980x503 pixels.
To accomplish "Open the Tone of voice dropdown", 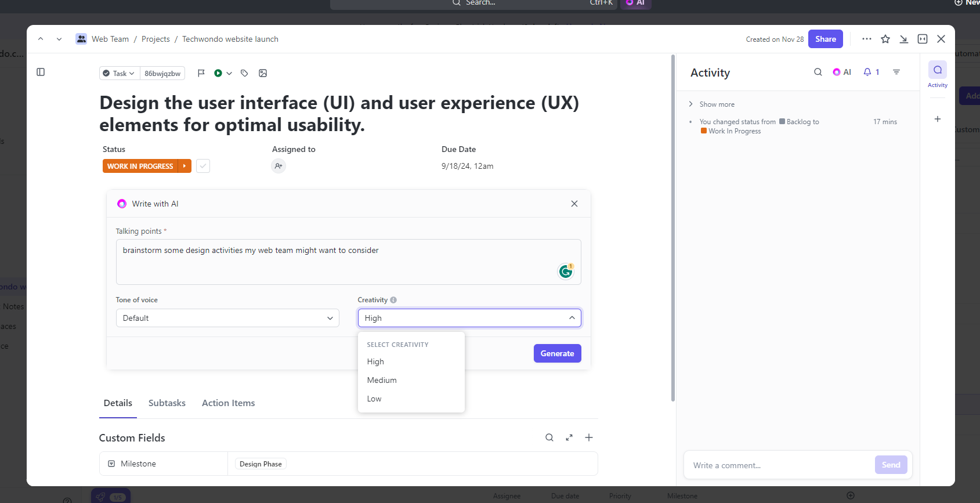I will 227,318.
